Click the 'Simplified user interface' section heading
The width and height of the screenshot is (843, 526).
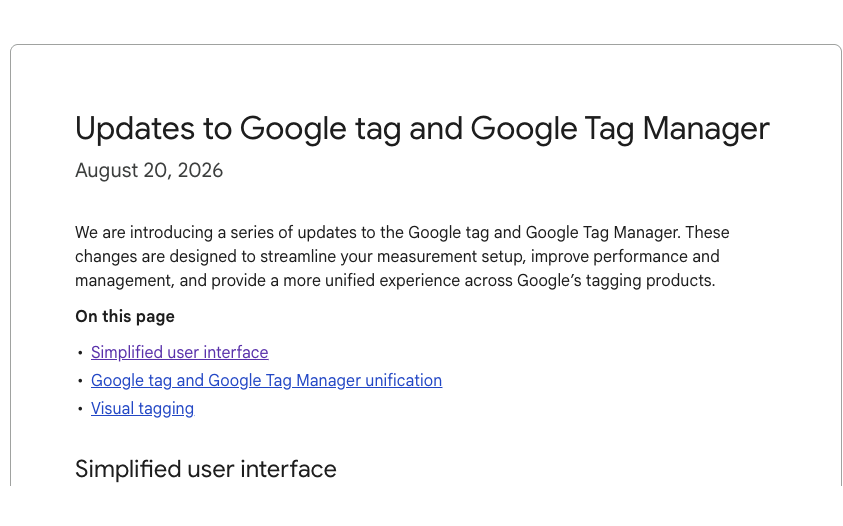(x=205, y=469)
